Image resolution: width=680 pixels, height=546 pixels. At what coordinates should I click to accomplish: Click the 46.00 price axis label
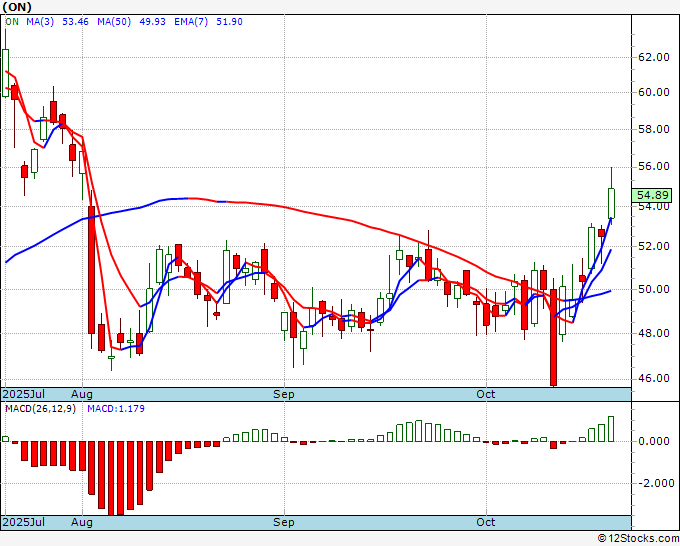coord(653,378)
